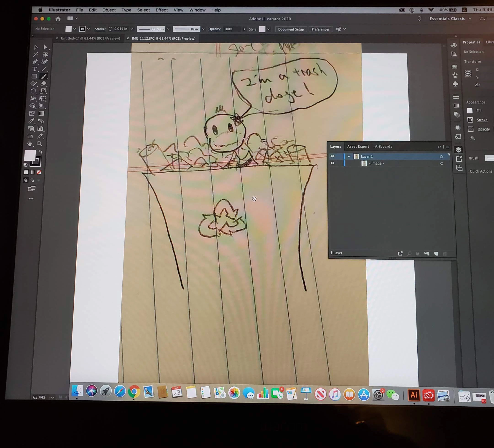Select the Zoom tool

[x=39, y=144]
